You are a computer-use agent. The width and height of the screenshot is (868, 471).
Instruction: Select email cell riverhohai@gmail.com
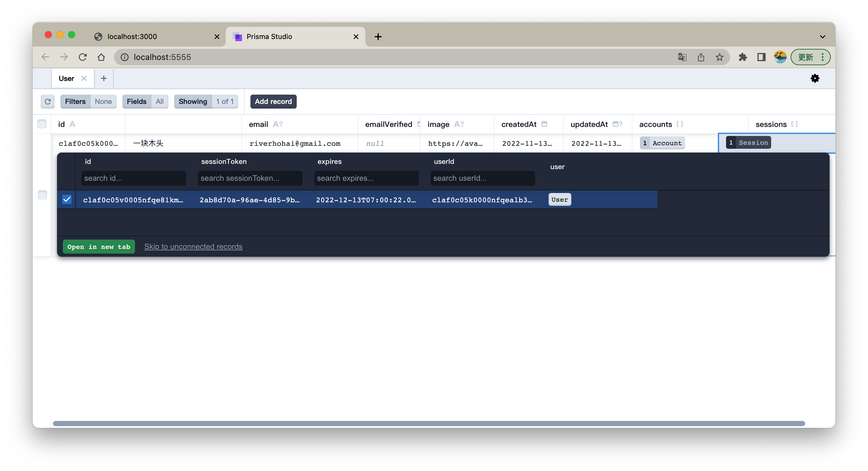pyautogui.click(x=300, y=143)
